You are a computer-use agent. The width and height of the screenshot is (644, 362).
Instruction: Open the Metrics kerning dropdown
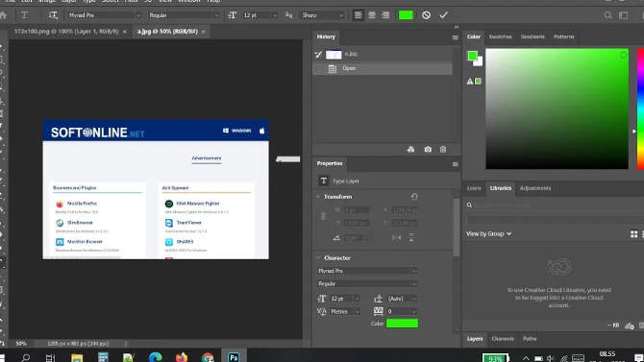(x=345, y=311)
